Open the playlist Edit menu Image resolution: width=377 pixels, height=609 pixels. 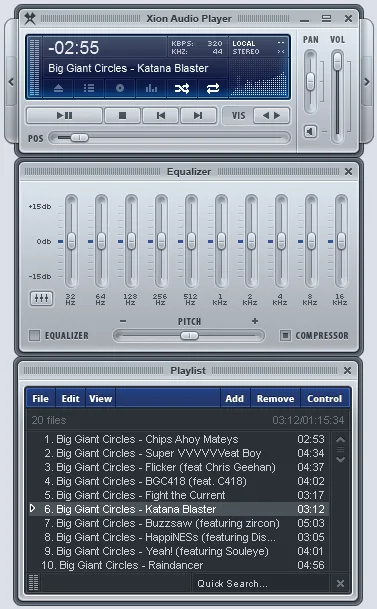point(70,398)
